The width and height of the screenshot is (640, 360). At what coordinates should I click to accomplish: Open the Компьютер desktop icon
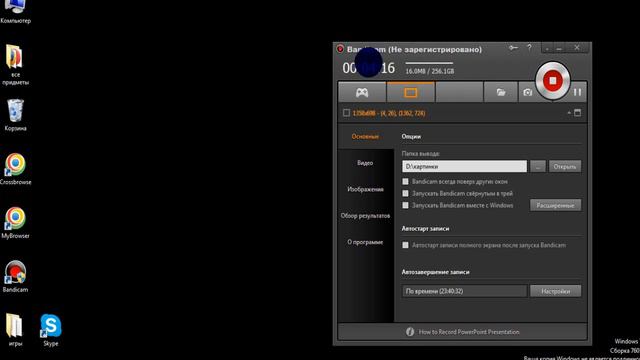[x=16, y=11]
